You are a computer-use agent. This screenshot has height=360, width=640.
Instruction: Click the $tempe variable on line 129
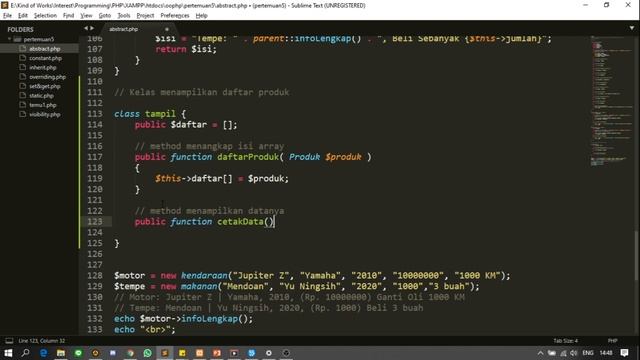[129, 287]
